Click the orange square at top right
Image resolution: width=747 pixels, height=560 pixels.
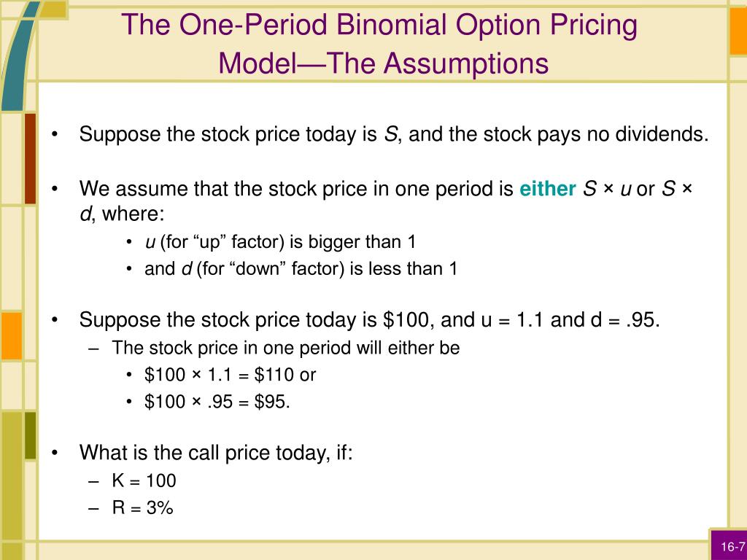pos(738,31)
